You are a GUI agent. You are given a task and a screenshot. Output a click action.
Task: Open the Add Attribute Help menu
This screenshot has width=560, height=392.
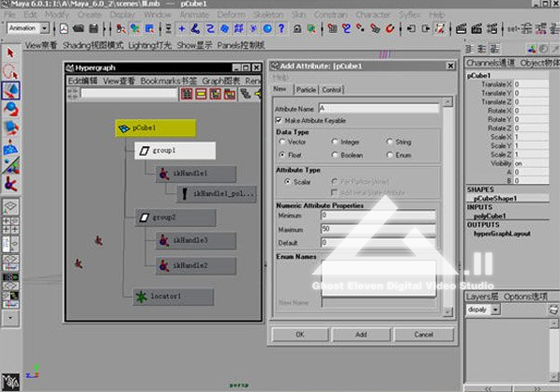click(280, 77)
